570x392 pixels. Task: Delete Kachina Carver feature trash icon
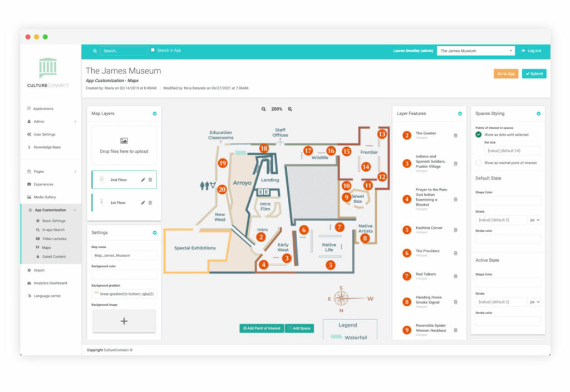[455, 229]
